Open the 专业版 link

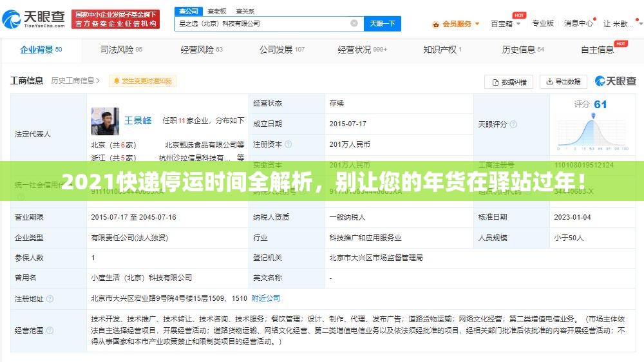coord(542,23)
